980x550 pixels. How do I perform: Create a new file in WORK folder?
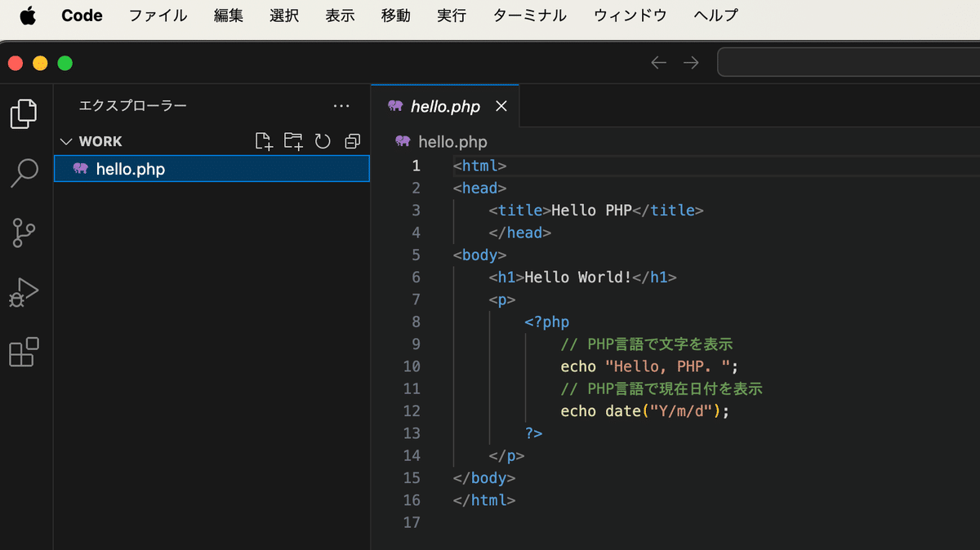click(x=263, y=141)
